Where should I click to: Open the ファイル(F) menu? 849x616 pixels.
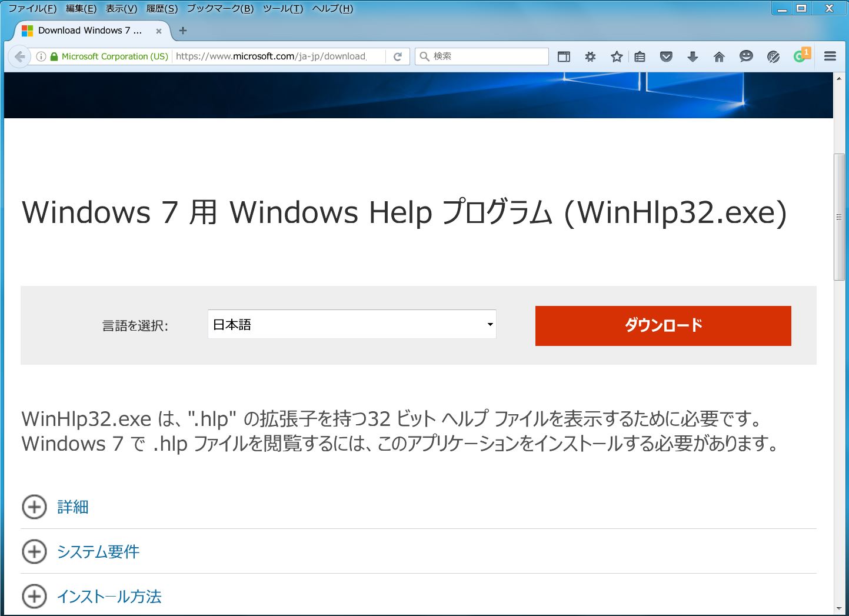click(32, 8)
